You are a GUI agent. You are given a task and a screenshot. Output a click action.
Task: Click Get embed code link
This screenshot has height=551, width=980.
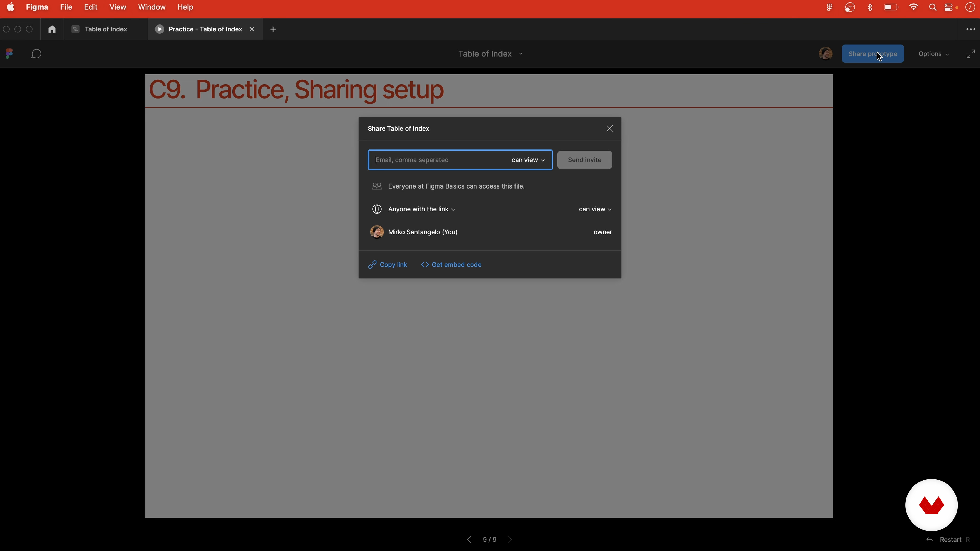tap(451, 265)
